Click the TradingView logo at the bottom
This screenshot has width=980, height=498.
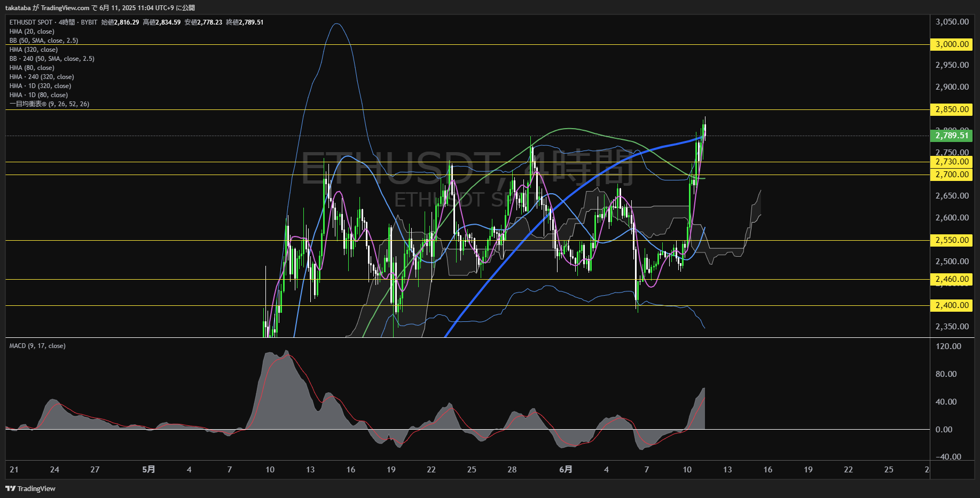30,488
